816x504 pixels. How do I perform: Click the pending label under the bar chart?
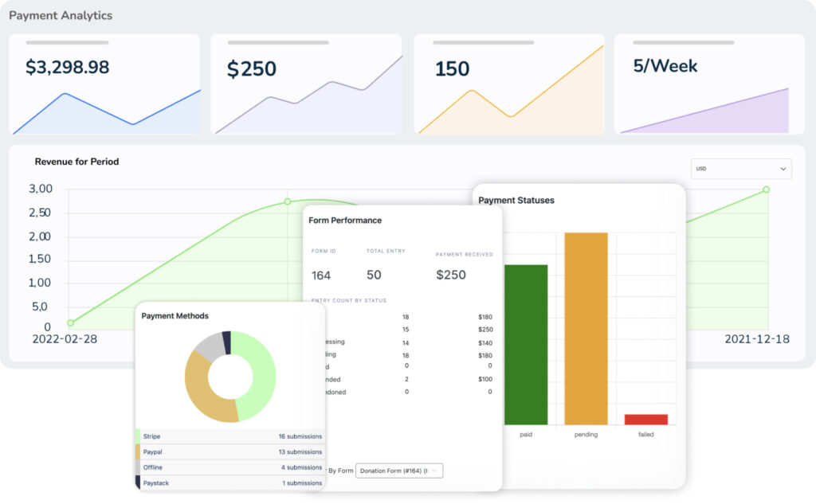[x=586, y=434]
